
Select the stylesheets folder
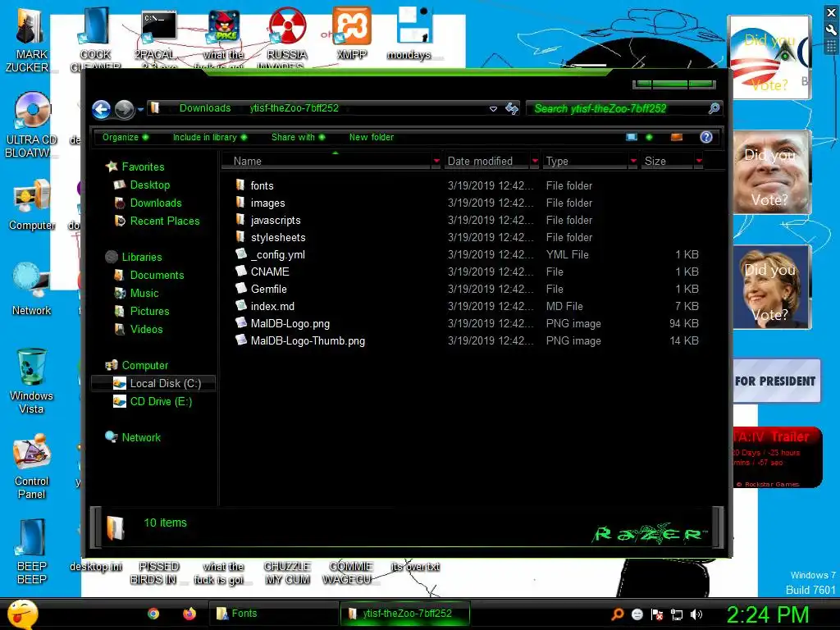click(278, 237)
